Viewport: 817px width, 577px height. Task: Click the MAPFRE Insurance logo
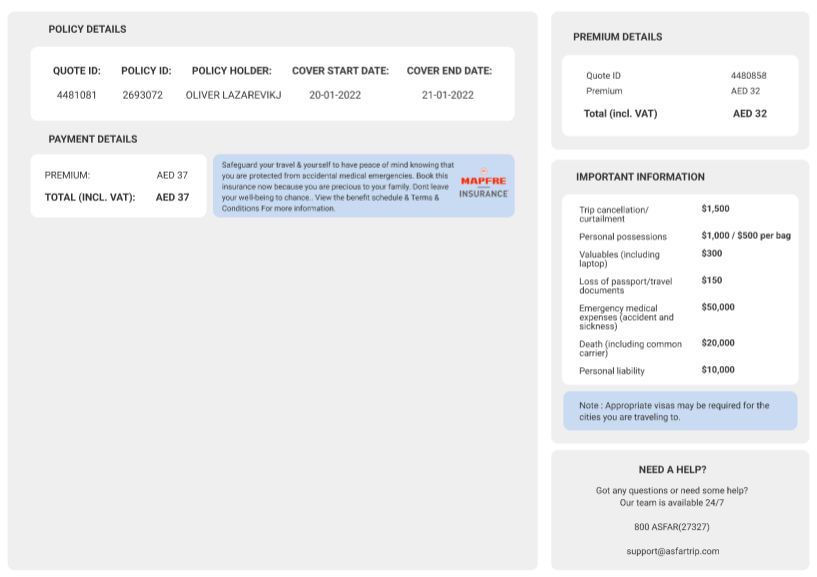(x=483, y=184)
